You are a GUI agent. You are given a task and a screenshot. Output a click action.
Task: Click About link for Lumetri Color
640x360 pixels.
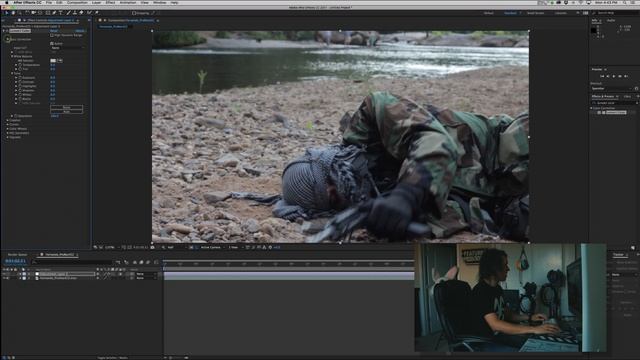tap(80, 31)
